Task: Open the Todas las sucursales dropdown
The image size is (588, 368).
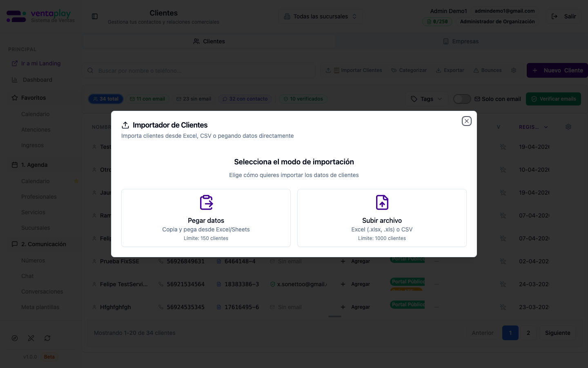Action: pos(321,16)
